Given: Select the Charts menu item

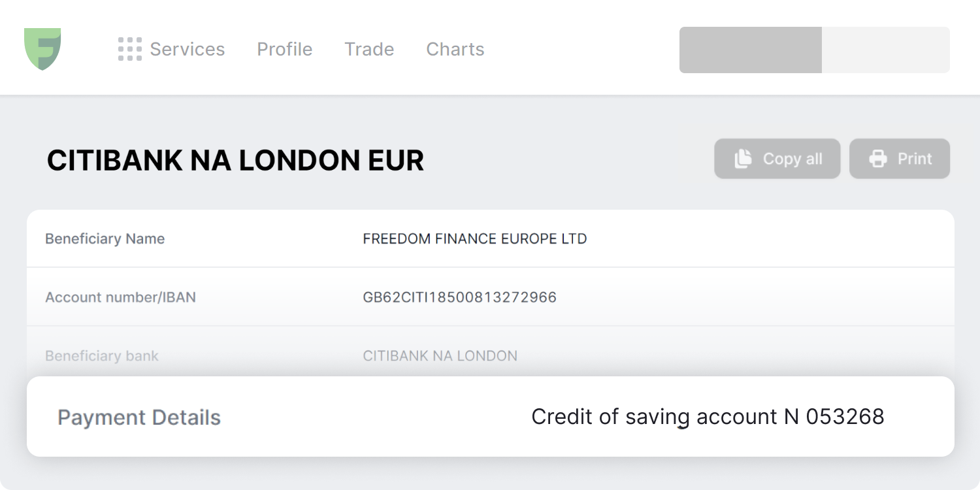Looking at the screenshot, I should [x=455, y=49].
